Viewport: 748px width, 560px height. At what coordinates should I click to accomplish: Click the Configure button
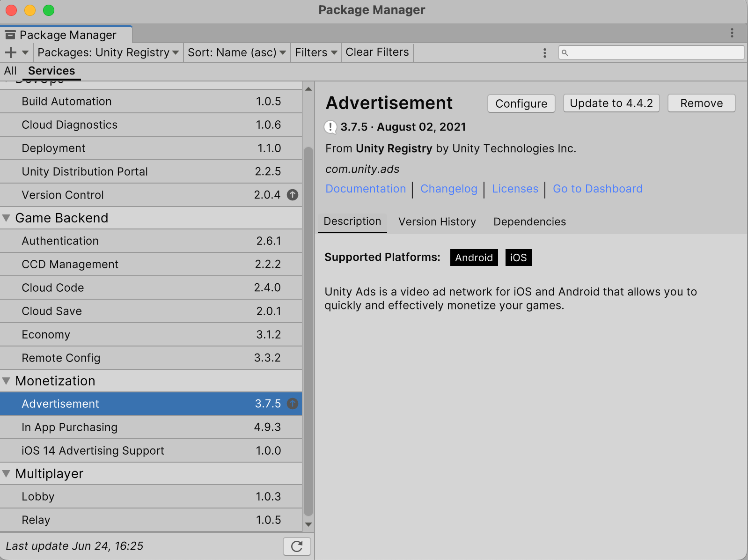coord(521,103)
